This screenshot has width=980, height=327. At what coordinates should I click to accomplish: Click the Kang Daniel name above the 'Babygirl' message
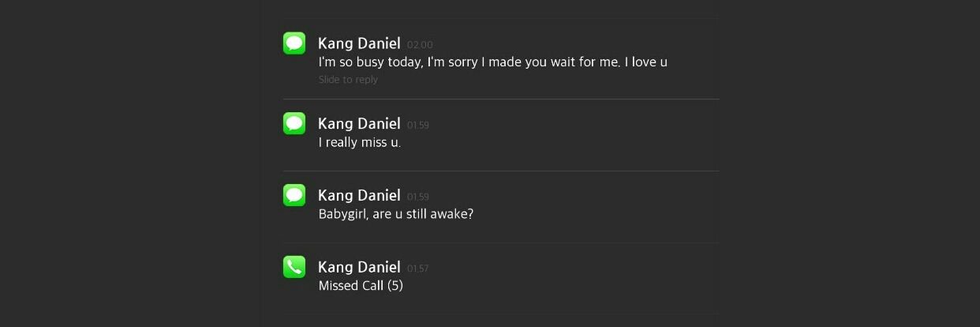359,195
